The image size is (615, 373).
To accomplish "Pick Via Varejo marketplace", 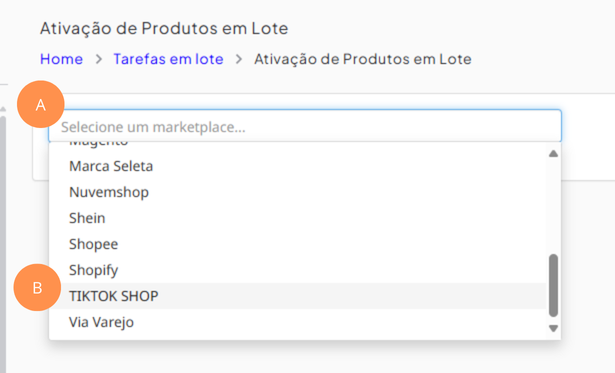I will (x=297, y=322).
